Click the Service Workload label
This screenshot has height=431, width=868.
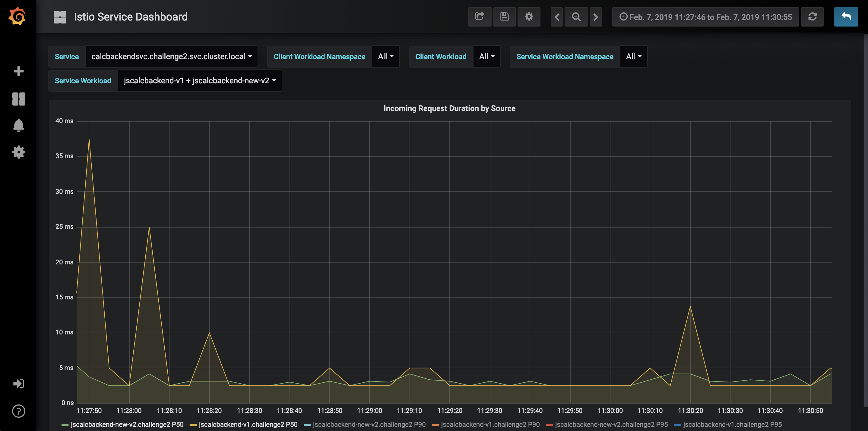[x=83, y=81]
